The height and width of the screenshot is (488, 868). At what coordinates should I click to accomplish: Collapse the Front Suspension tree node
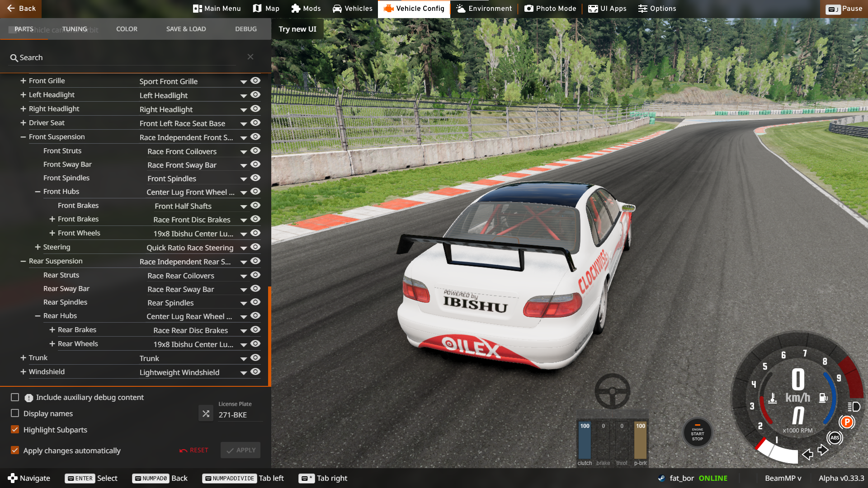pyautogui.click(x=23, y=136)
